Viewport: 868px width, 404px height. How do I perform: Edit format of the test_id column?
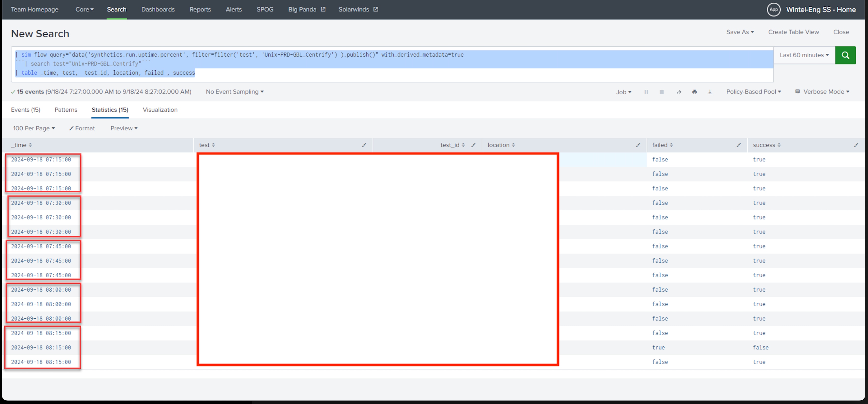click(473, 145)
